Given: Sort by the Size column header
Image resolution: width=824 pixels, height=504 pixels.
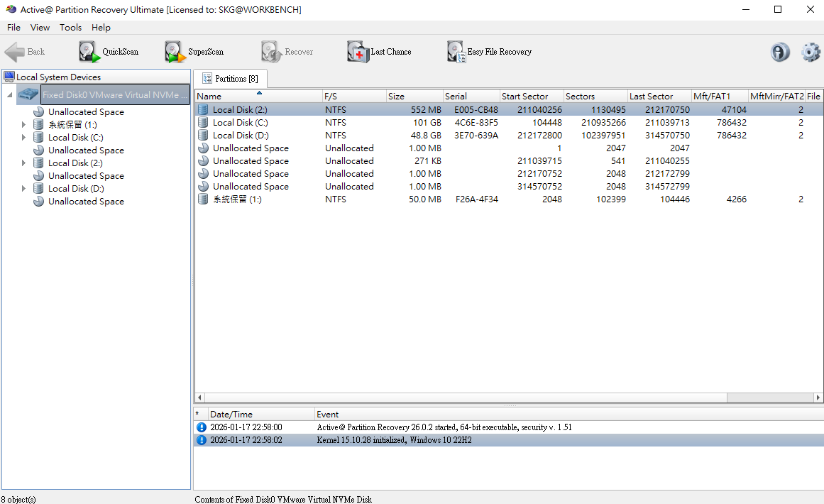Looking at the screenshot, I should click(414, 96).
